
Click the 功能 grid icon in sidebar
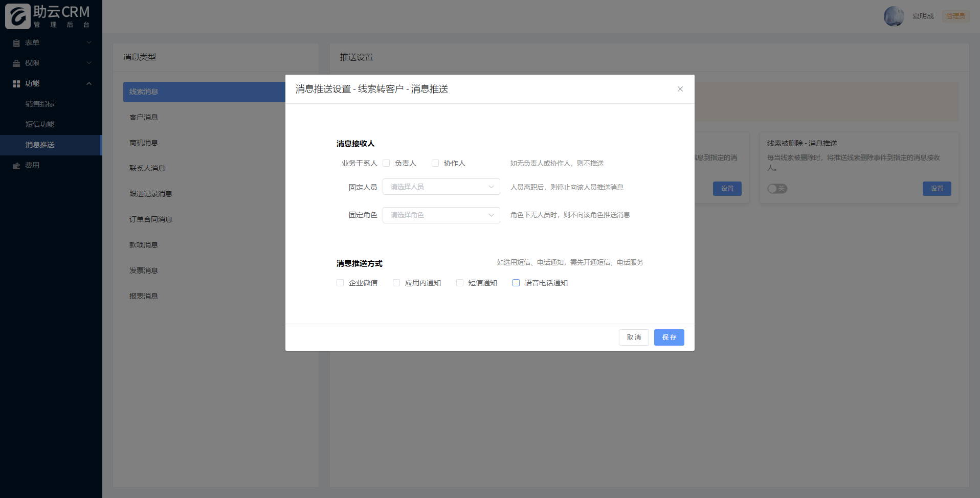[x=16, y=84]
